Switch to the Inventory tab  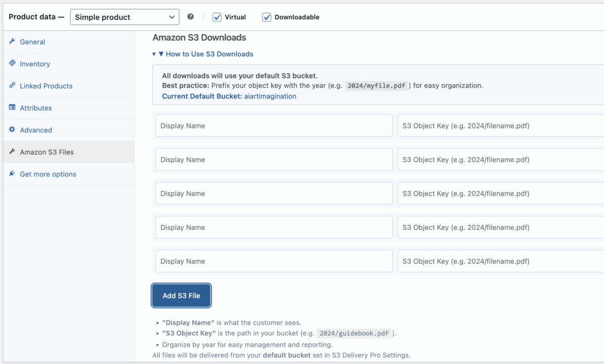(x=35, y=64)
